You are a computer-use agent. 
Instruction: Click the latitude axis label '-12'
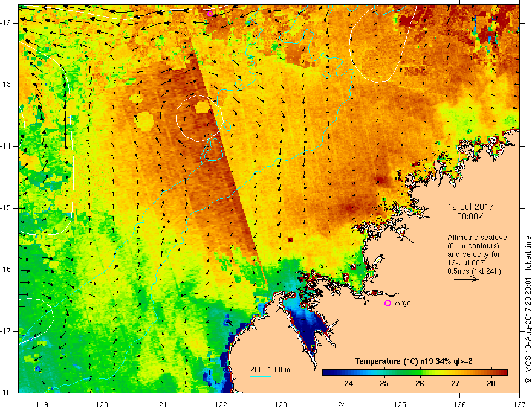(7, 23)
